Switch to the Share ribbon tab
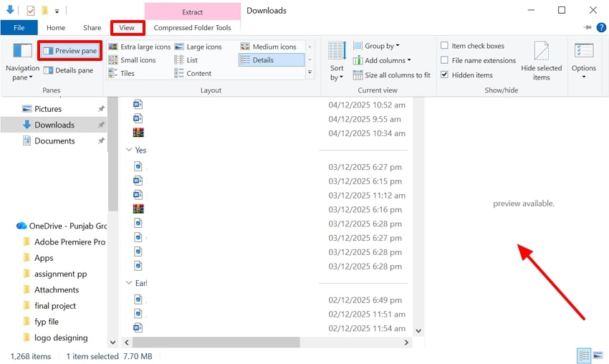The width and height of the screenshot is (609, 364). click(92, 27)
